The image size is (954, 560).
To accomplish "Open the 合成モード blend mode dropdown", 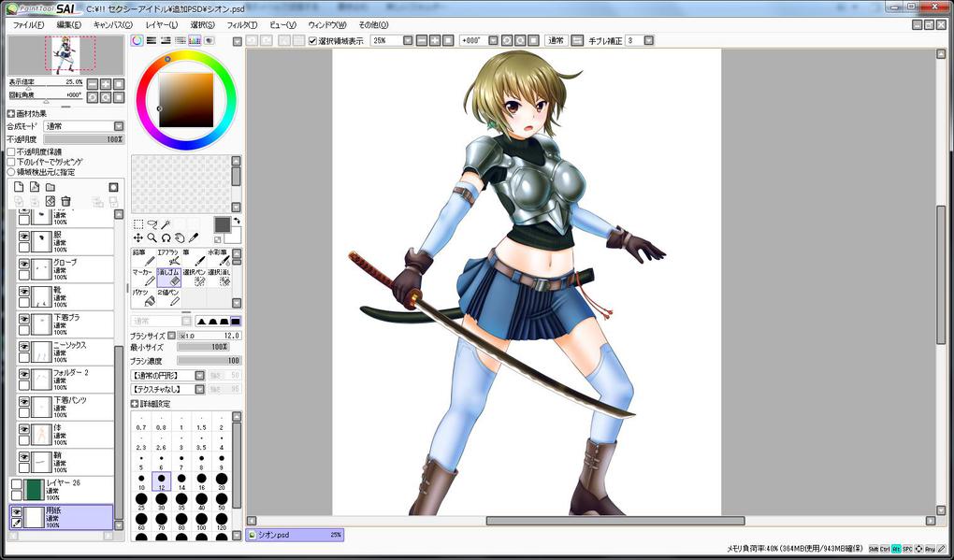I will coord(119,126).
